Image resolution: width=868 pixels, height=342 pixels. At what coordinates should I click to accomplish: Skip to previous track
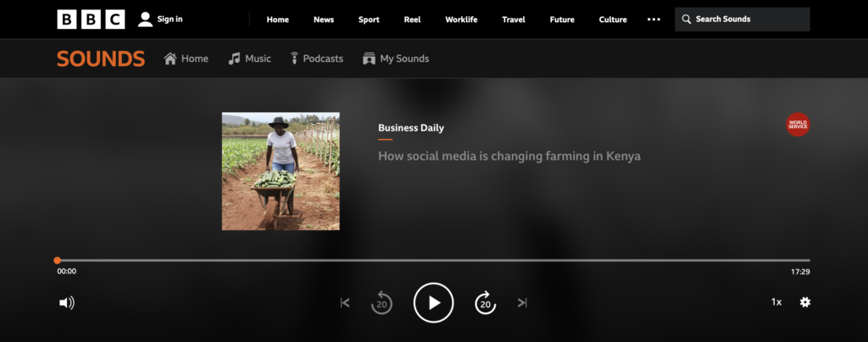[x=345, y=303]
